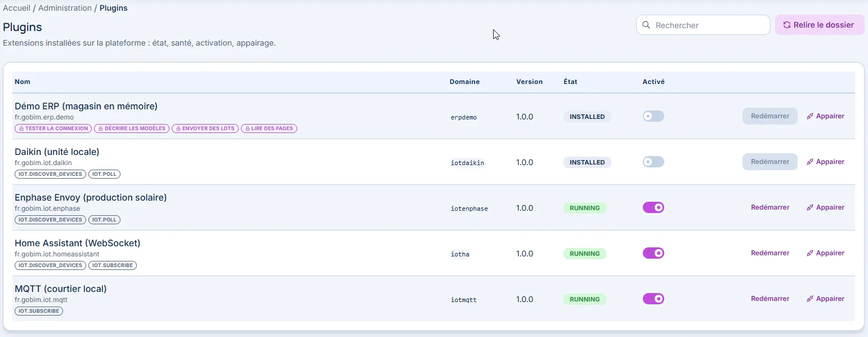Click INSTALLED status badge for Daikin

[587, 162]
